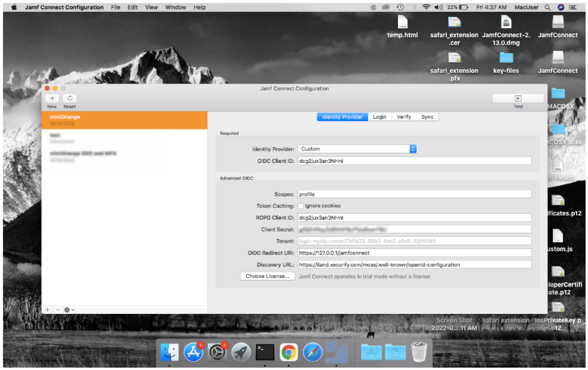Create a new configuration with the New icon
Screen dimensions: 588x370
tap(52, 98)
